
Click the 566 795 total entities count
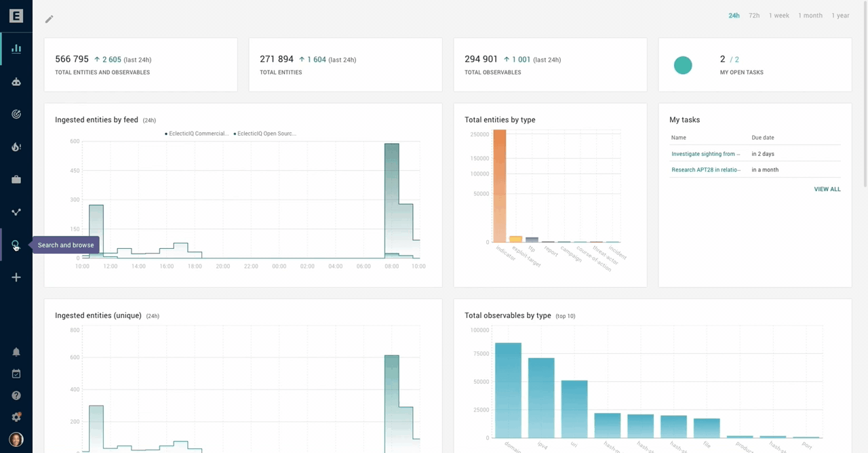click(x=72, y=59)
